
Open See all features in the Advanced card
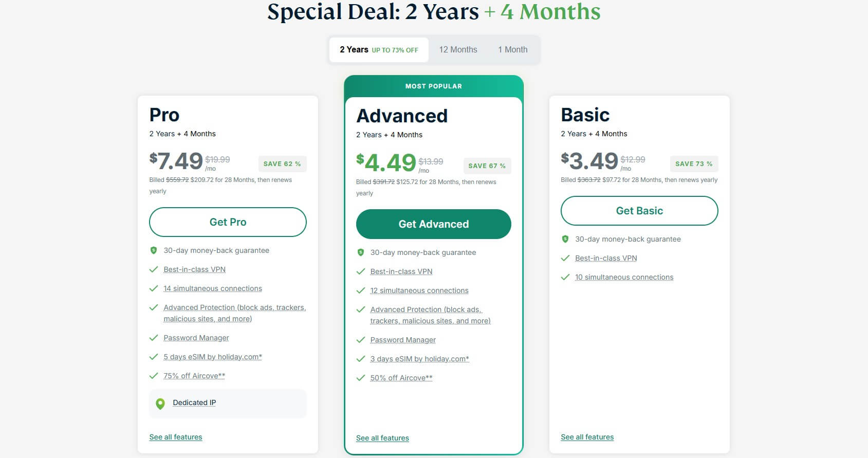382,437
